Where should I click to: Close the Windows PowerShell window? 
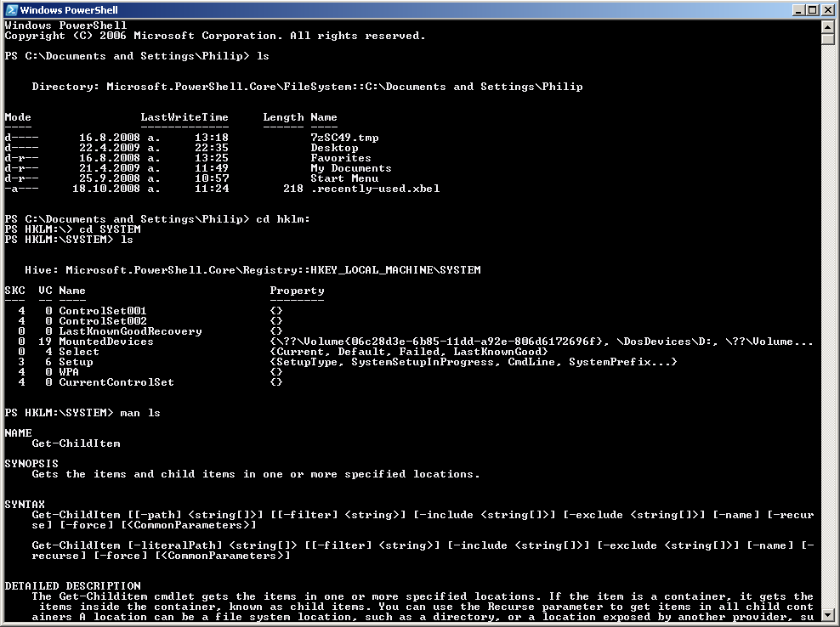826,9
